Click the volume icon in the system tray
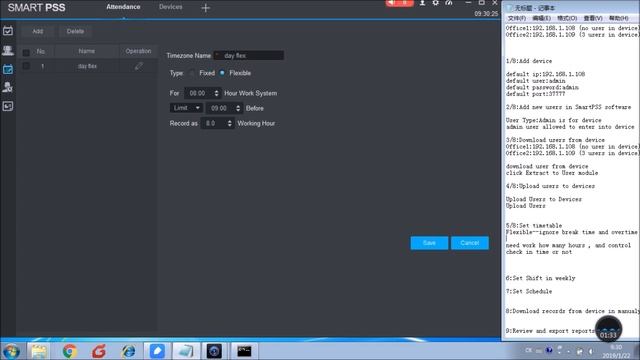The width and height of the screenshot is (640, 360). pyautogui.click(x=591, y=351)
